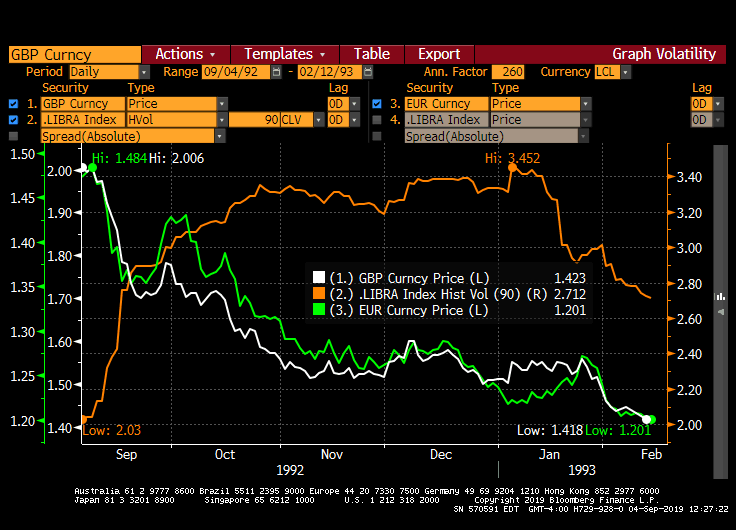Open GBP Curncy Type Price dropdown

tap(222, 104)
